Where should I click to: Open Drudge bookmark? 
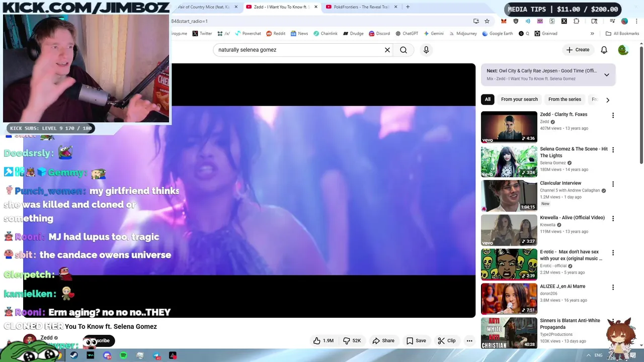(x=353, y=34)
